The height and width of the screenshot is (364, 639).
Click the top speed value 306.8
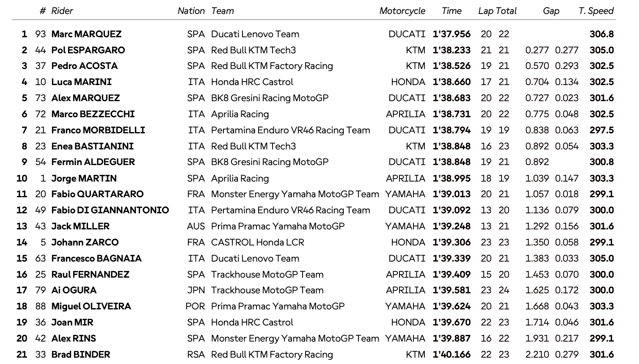(601, 34)
